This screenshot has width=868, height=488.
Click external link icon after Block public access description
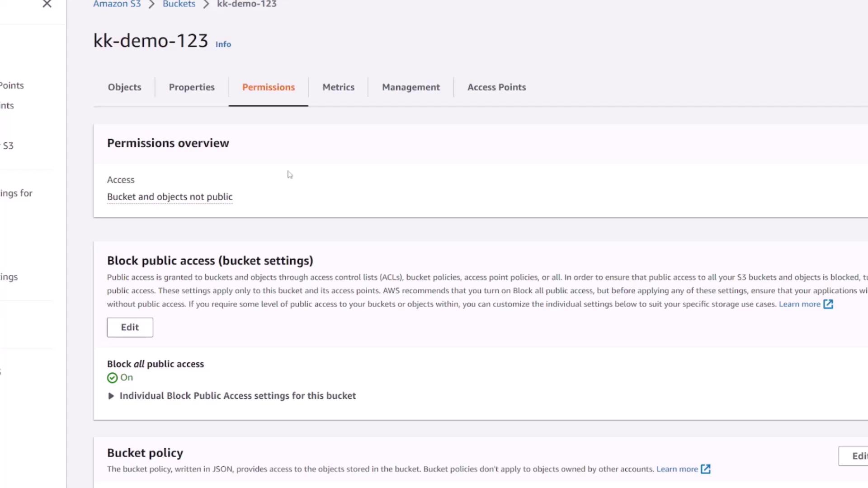coord(828,304)
